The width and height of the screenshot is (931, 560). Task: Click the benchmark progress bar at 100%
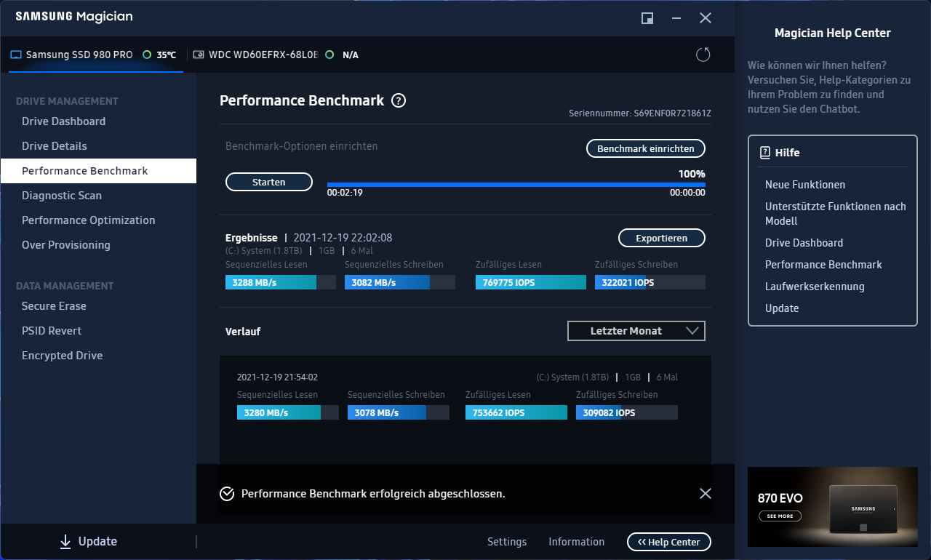pos(516,185)
